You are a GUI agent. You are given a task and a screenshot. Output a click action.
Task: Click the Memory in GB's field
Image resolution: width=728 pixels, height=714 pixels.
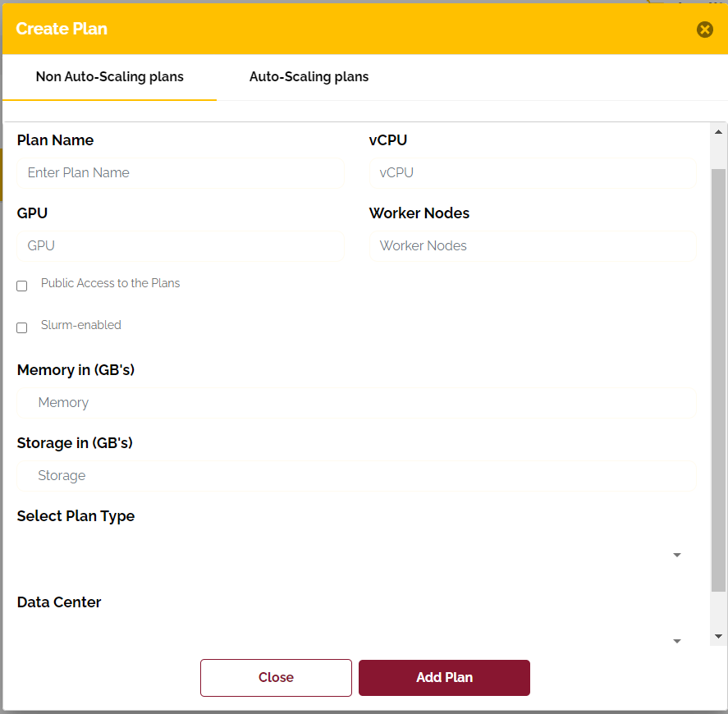click(356, 403)
